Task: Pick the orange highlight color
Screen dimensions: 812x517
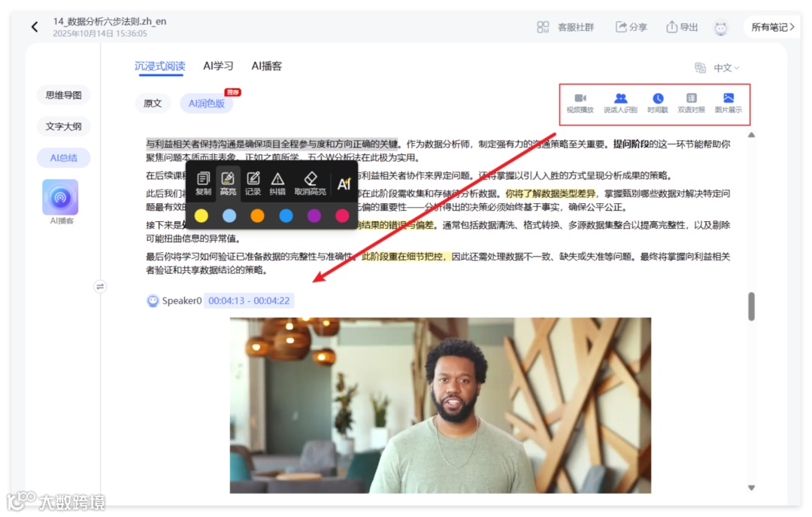Action: click(x=257, y=216)
